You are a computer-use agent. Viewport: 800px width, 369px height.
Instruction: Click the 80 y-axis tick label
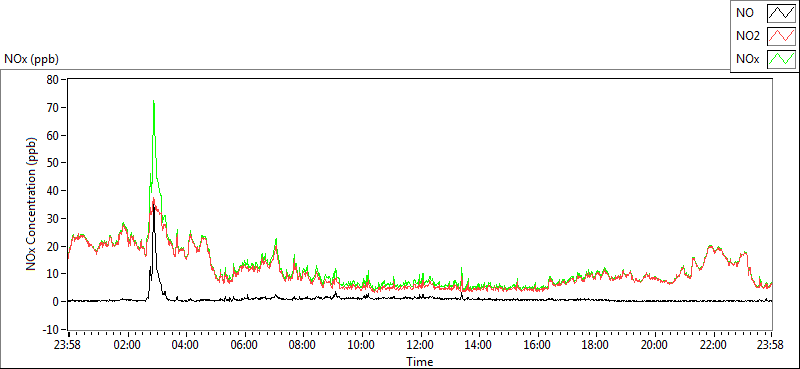(x=53, y=80)
